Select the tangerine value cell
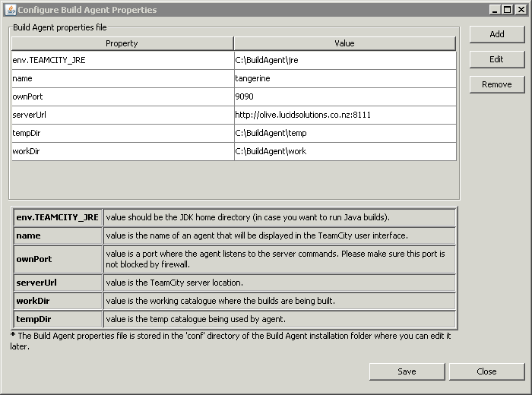The image size is (532, 395). coord(345,79)
